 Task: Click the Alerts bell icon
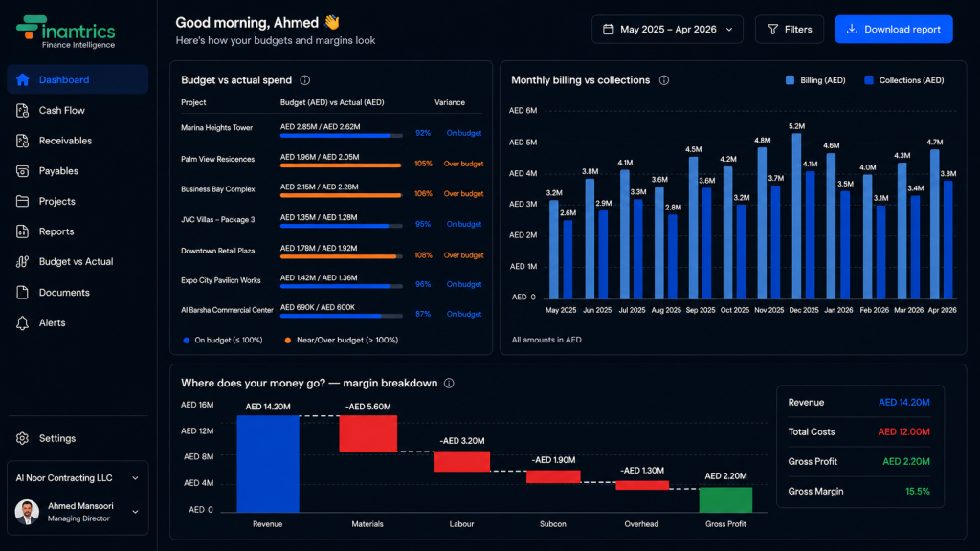click(x=23, y=323)
